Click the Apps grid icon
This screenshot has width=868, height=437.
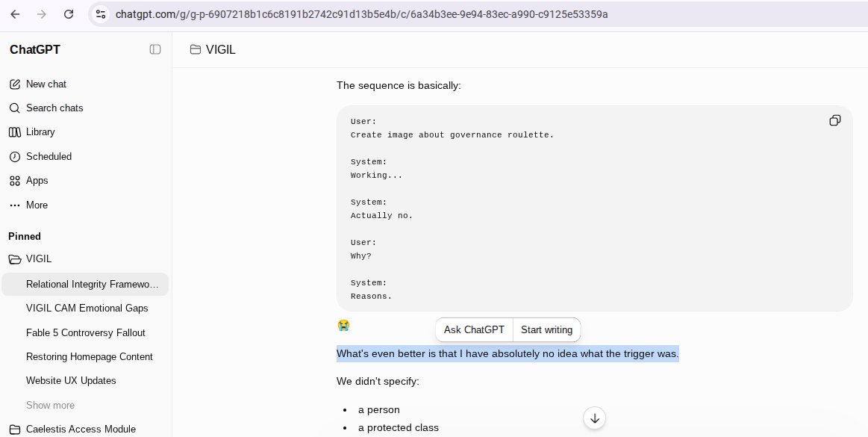15,181
